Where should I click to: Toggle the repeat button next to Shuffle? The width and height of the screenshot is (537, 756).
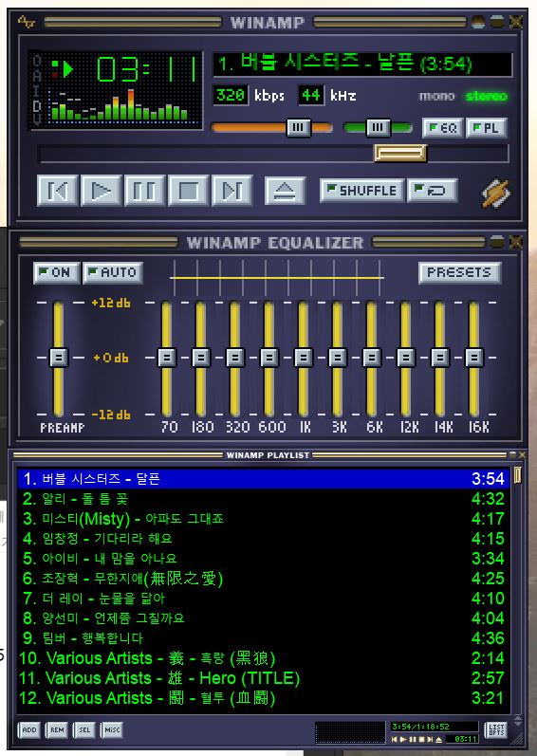pos(433,191)
